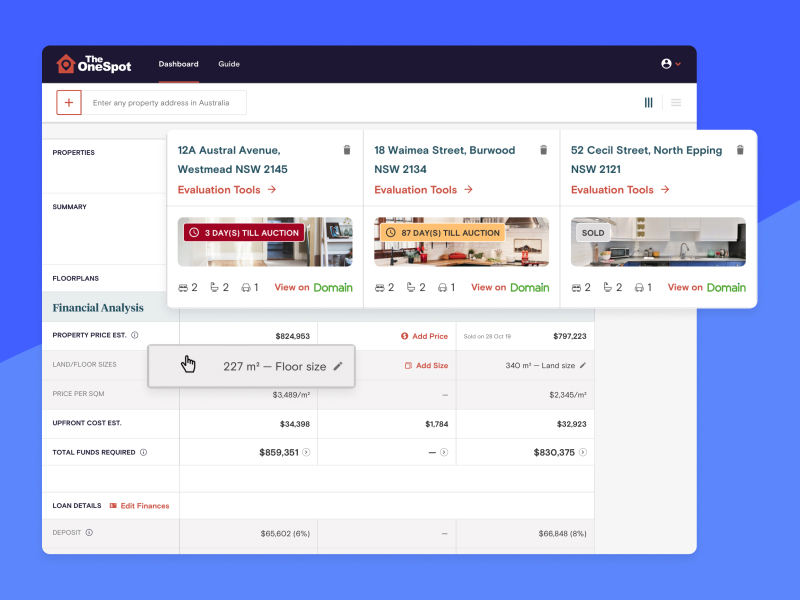Click the Upfront Cost Est. row label
The width and height of the screenshot is (800, 600).
[x=87, y=423]
